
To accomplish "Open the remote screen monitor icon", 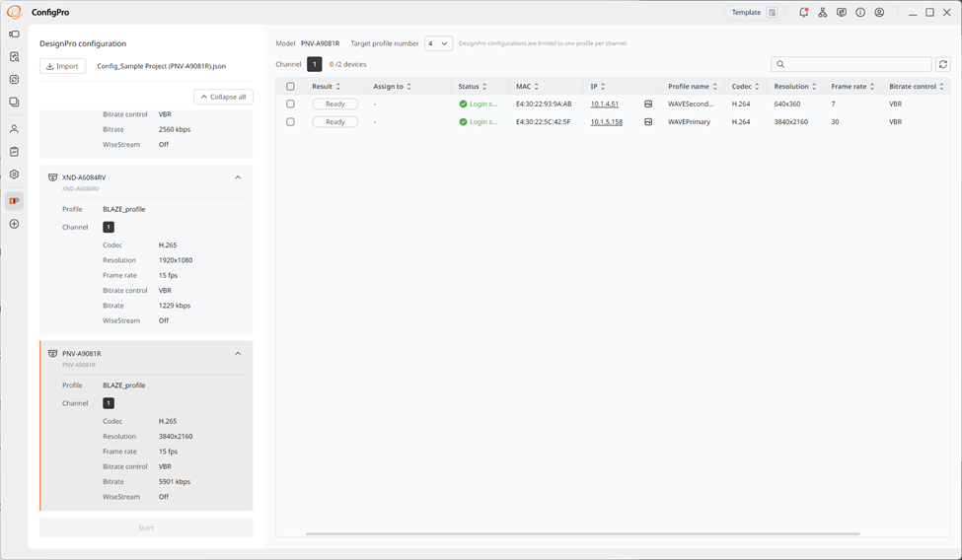I will [x=842, y=12].
